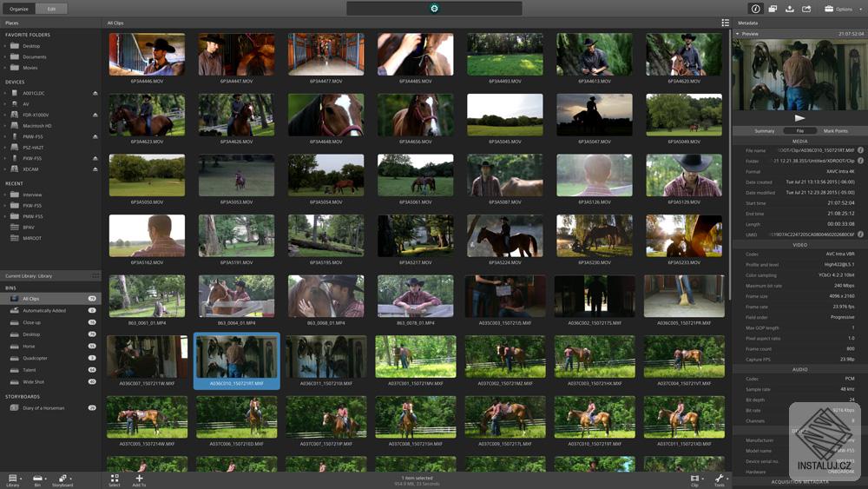Image resolution: width=868 pixels, height=489 pixels.
Task: Expand the AV device tree
Action: 5,104
